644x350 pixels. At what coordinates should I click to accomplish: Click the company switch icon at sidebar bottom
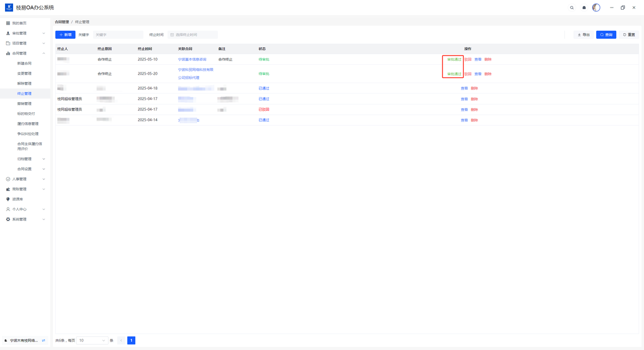pos(44,340)
